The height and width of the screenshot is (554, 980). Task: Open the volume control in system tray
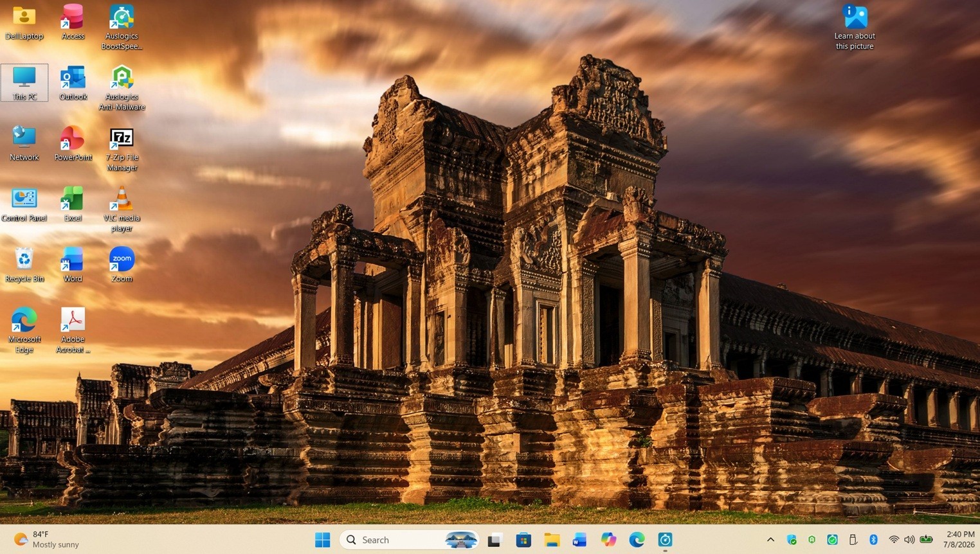coord(909,540)
